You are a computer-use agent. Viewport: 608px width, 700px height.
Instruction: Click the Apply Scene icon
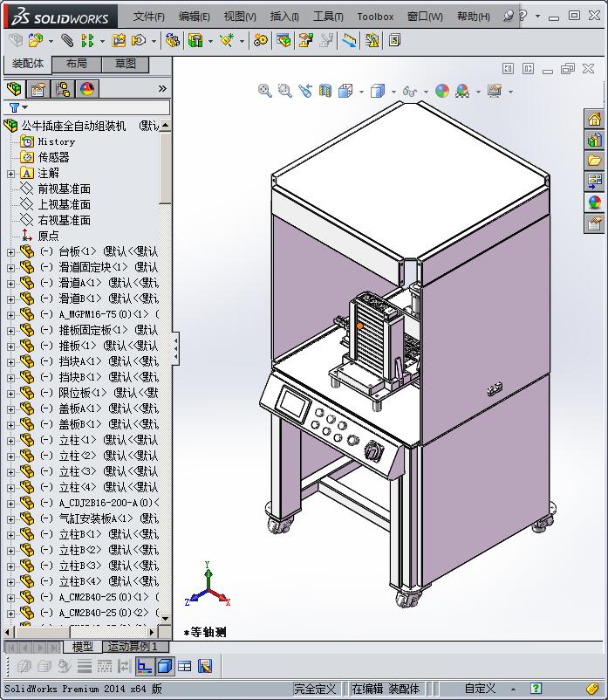[462, 91]
